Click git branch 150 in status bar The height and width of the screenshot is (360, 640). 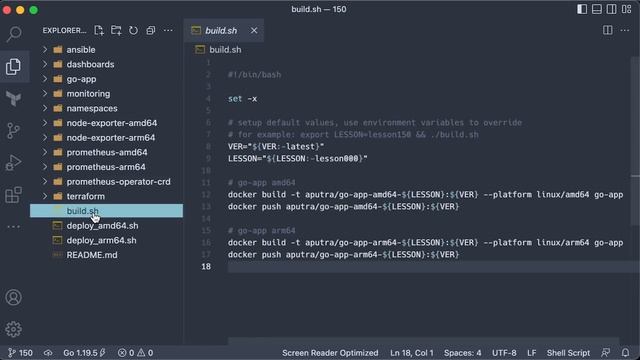point(20,353)
